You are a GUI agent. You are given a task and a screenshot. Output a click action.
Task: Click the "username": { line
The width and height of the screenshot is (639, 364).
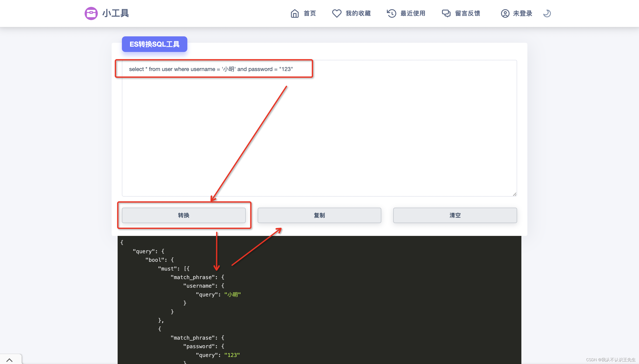(x=204, y=286)
